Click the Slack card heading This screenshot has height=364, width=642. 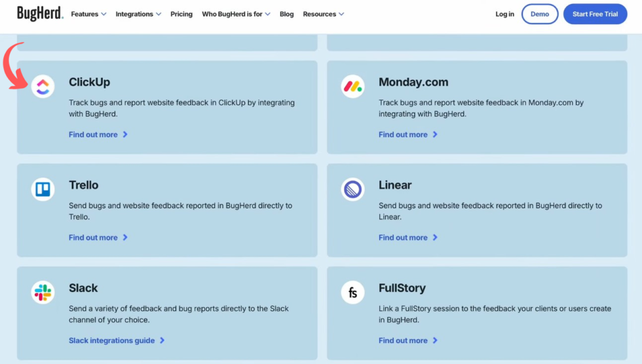click(x=83, y=288)
